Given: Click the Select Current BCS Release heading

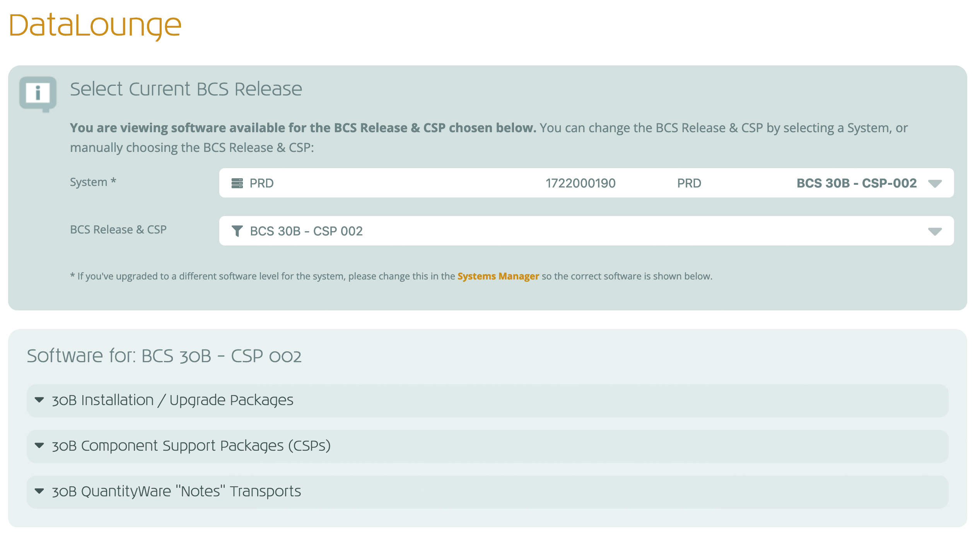Looking at the screenshot, I should (x=186, y=89).
